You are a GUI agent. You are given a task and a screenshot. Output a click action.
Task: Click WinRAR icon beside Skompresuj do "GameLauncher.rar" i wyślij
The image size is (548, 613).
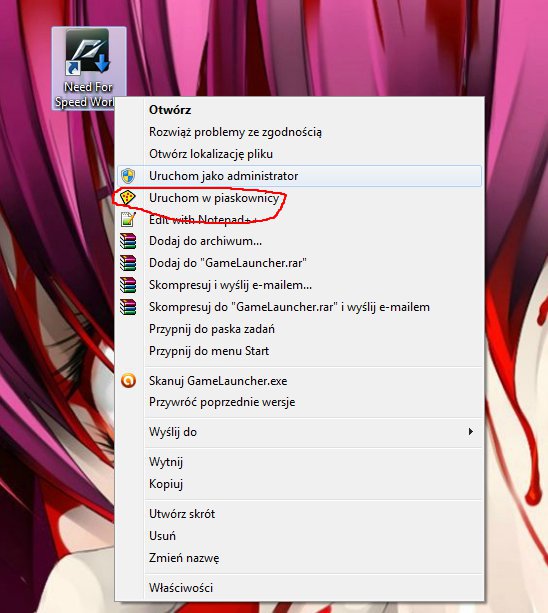[128, 307]
